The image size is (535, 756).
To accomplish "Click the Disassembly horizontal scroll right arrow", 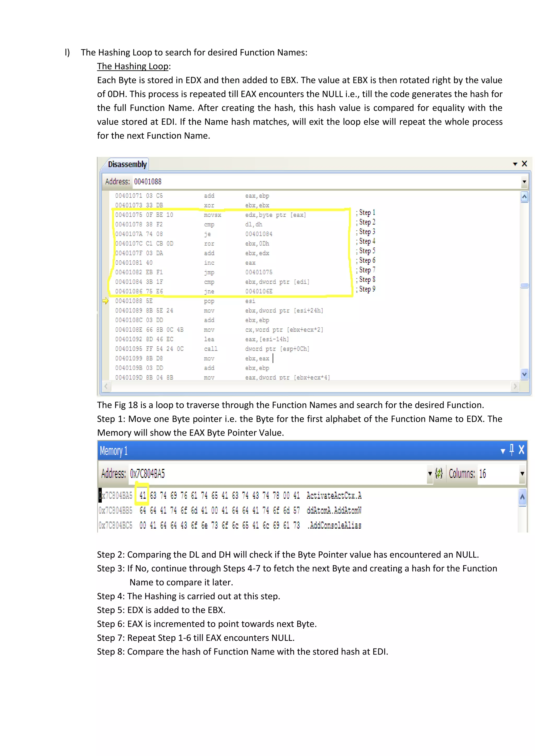I will point(515,386).
